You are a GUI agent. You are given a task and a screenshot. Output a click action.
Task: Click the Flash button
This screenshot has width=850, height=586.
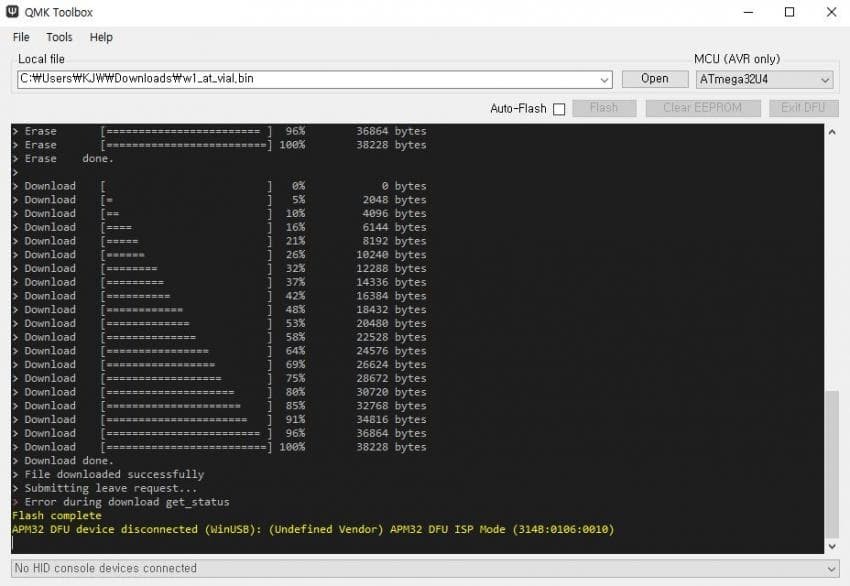point(604,108)
